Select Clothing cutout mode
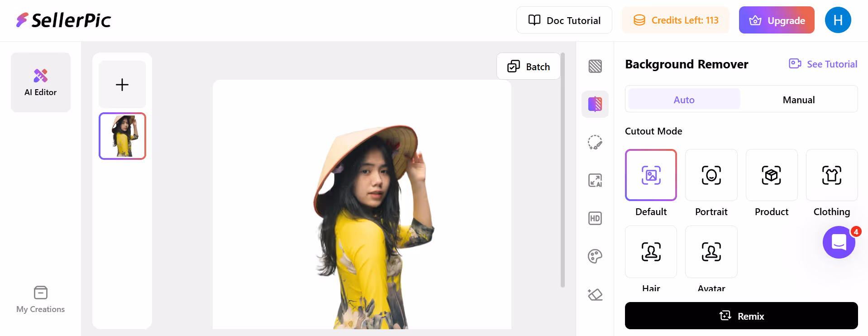This screenshot has height=336, width=868. pyautogui.click(x=831, y=175)
